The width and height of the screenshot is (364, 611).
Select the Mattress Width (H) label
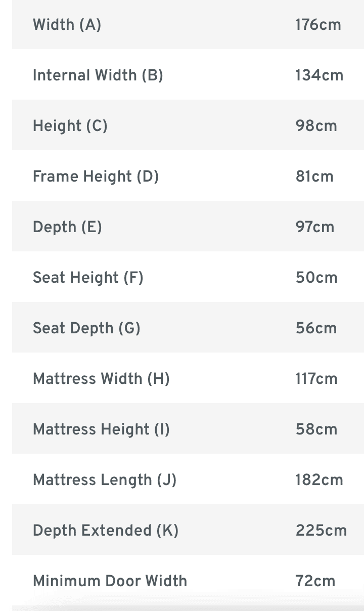101,379
